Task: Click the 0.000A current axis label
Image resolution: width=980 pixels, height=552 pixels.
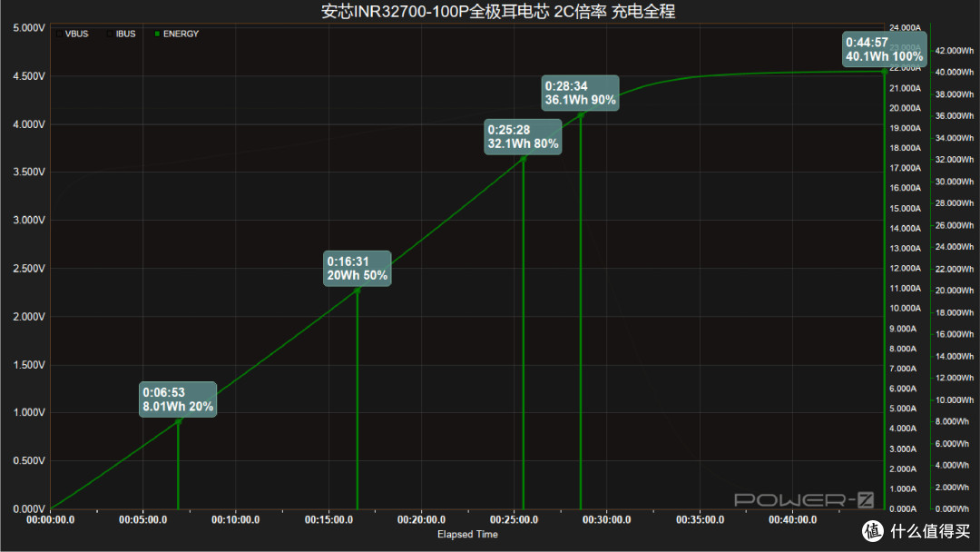Action: tap(903, 508)
